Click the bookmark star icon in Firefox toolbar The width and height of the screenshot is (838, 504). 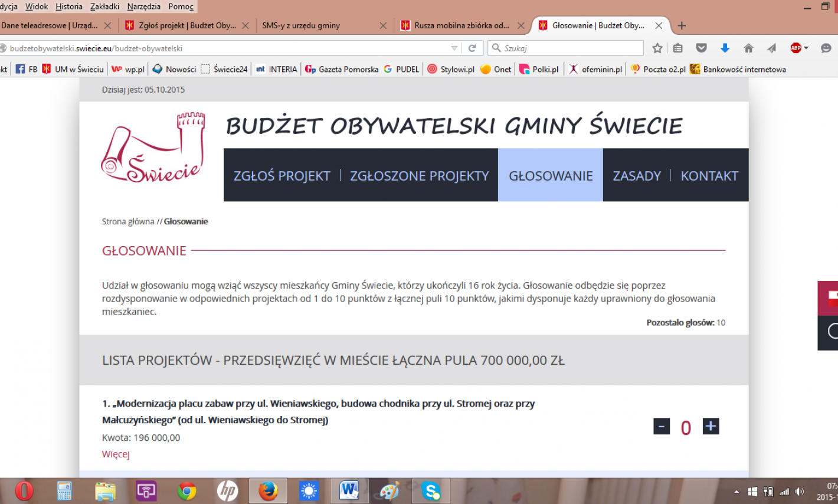coord(657,48)
